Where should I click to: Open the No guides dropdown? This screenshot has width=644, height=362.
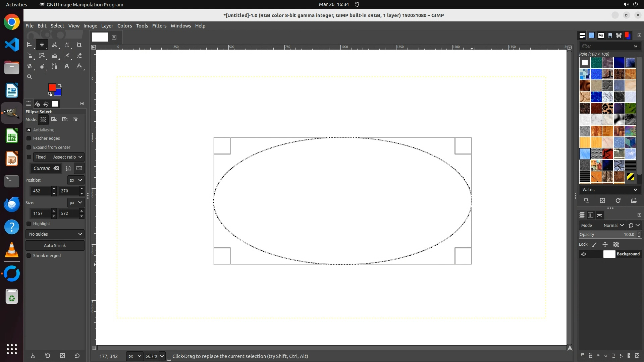tap(55, 234)
